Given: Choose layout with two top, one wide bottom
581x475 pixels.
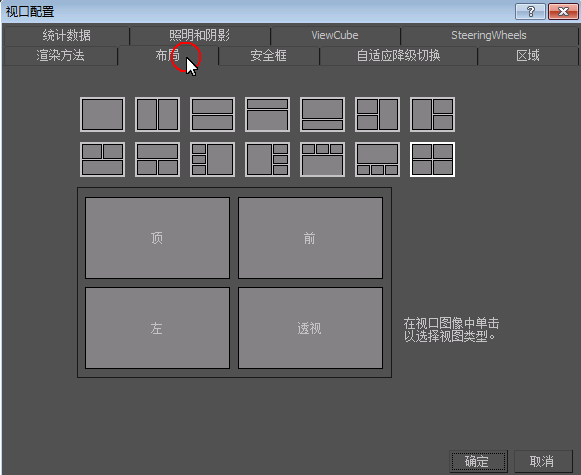Looking at the screenshot, I should [x=102, y=159].
